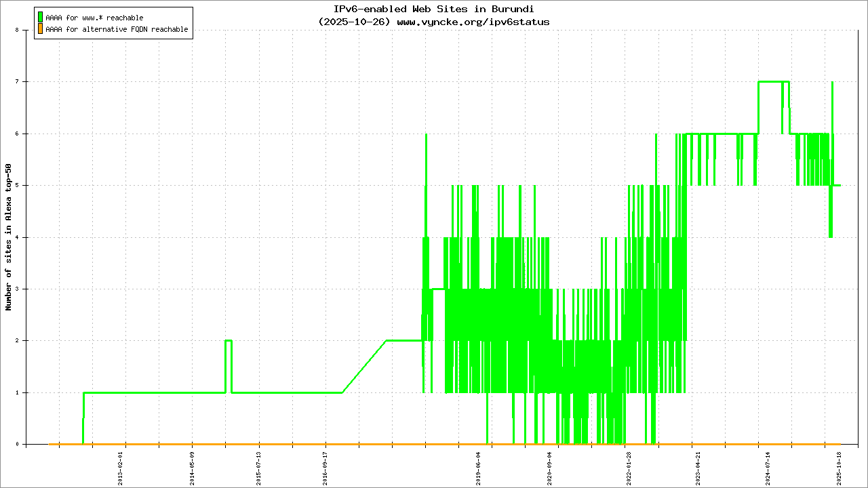This screenshot has height=488, width=868.
Task: Click the 2024-07-14 date label
Action: pos(768,467)
